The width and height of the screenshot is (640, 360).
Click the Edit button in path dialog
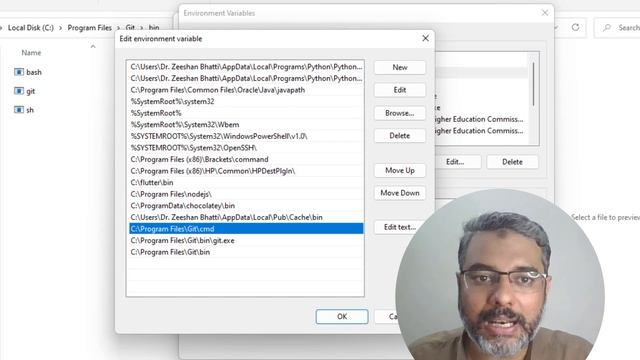tap(400, 90)
